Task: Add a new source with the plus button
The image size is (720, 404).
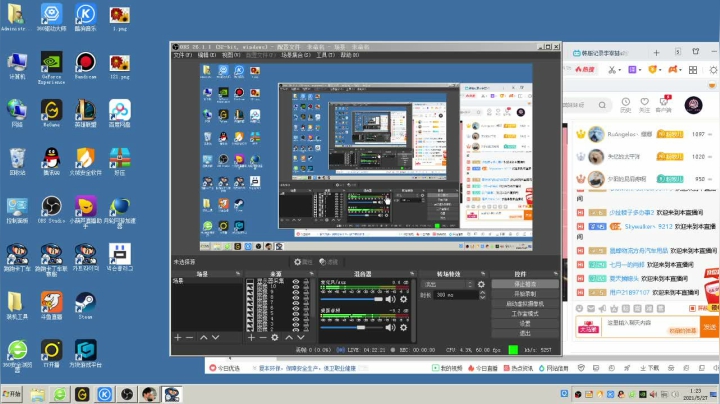Action: tap(251, 337)
